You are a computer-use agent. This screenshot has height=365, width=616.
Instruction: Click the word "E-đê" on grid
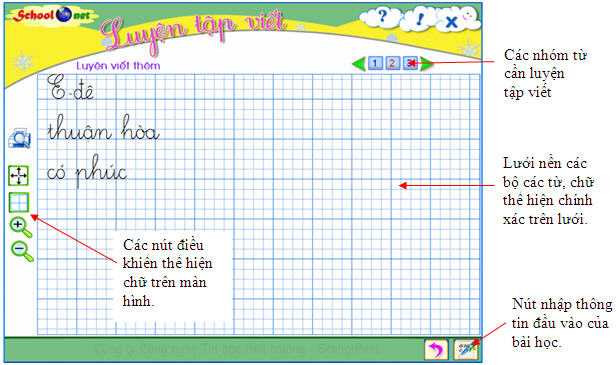click(70, 88)
